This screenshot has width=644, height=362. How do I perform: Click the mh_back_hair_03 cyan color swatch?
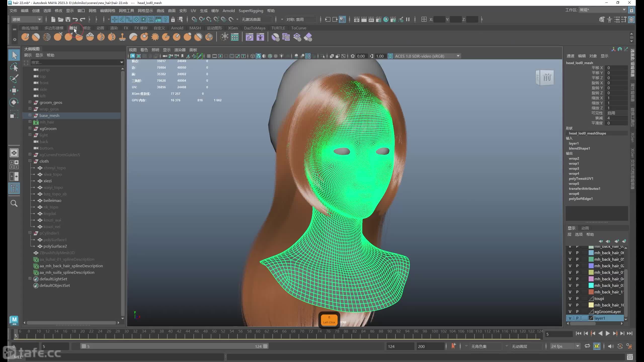click(x=591, y=285)
